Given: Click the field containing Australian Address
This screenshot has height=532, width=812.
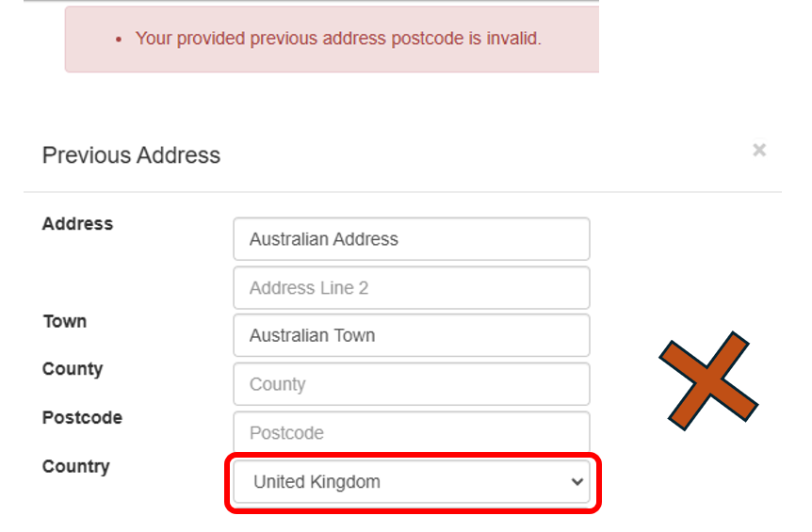Looking at the screenshot, I should 411,239.
